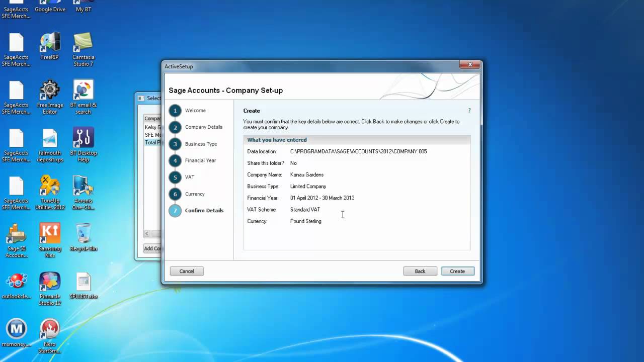Viewport: 644px width, 362px height.
Task: Click the data location path text
Action: click(358, 151)
